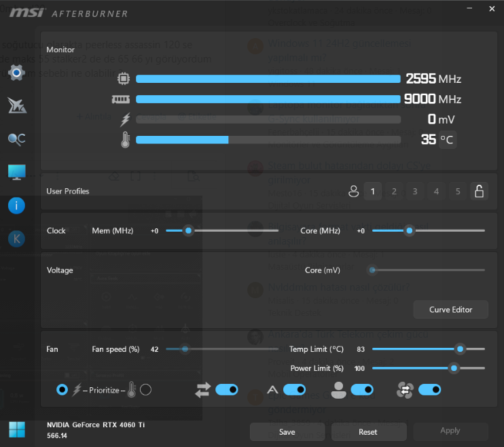This screenshot has height=447, width=504.
Task: Open Kombustor with the jet fighter icon
Action: pos(17,106)
